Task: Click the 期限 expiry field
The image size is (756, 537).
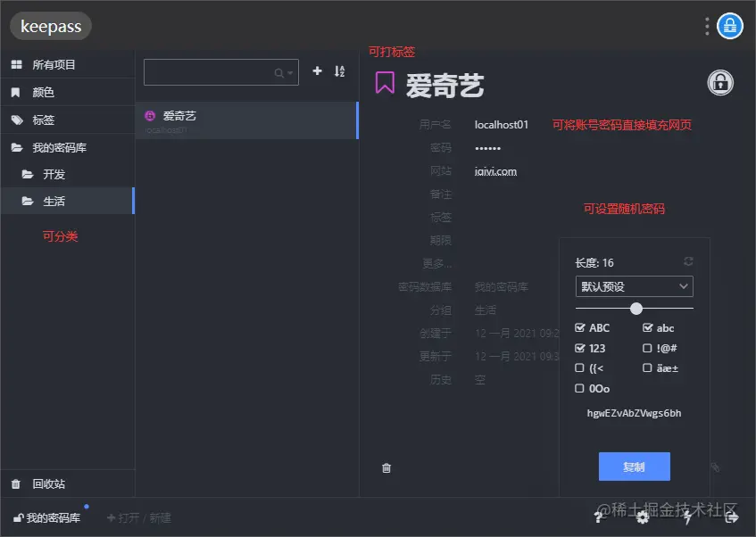Action: point(441,240)
